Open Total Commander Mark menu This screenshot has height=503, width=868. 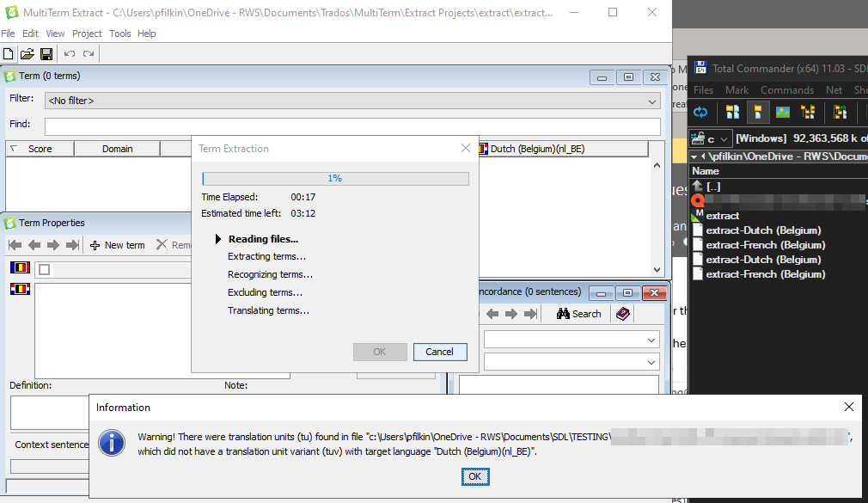[x=737, y=90]
